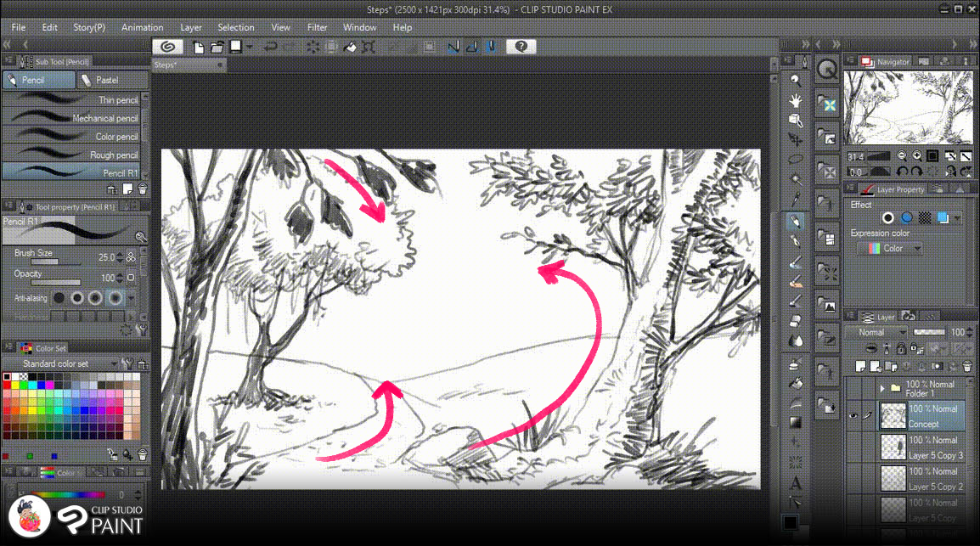Choose the Thin pencil brush
This screenshot has height=546, width=980.
[x=71, y=100]
